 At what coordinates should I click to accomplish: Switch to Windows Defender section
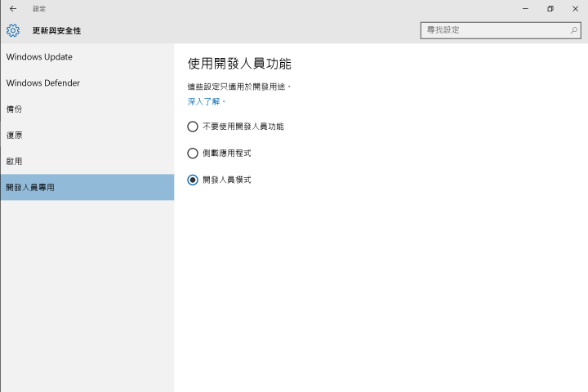[87, 83]
